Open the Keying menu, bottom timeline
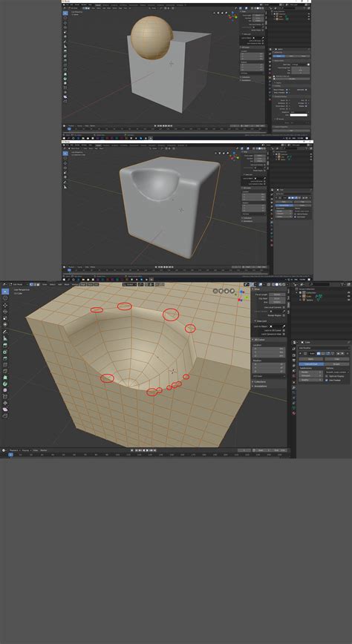The image size is (352, 644). click(x=25, y=450)
